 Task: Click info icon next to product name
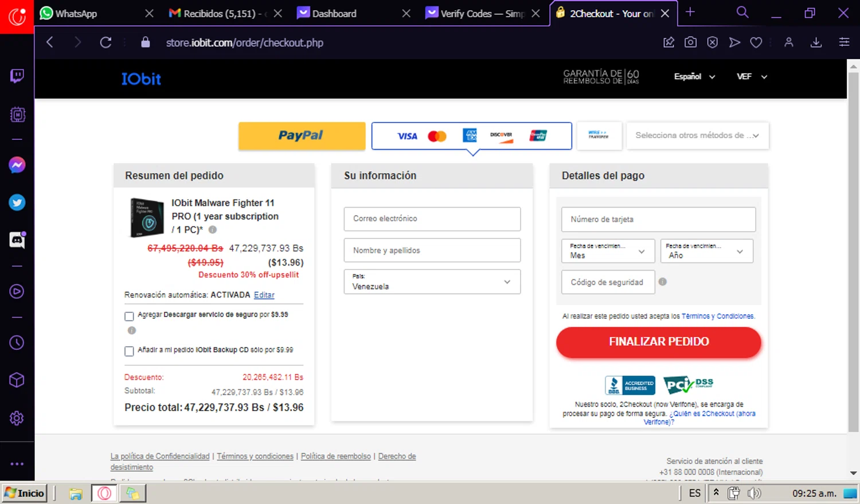(213, 229)
